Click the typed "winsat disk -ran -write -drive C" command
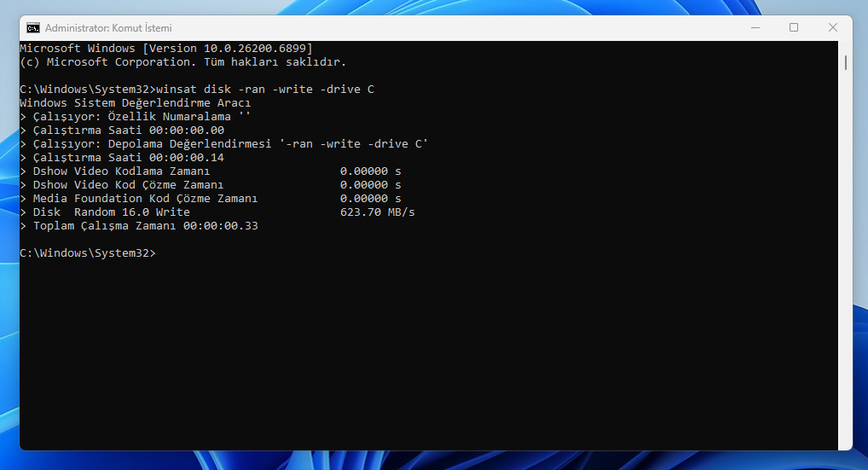This screenshot has height=470, width=868. [x=265, y=90]
